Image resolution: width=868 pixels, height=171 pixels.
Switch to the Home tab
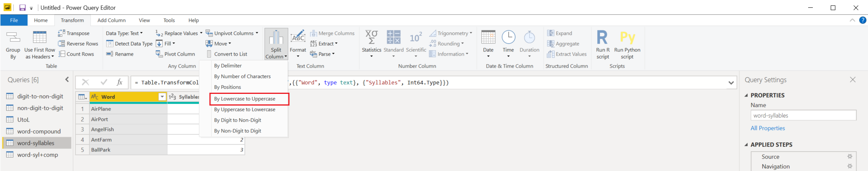click(41, 20)
